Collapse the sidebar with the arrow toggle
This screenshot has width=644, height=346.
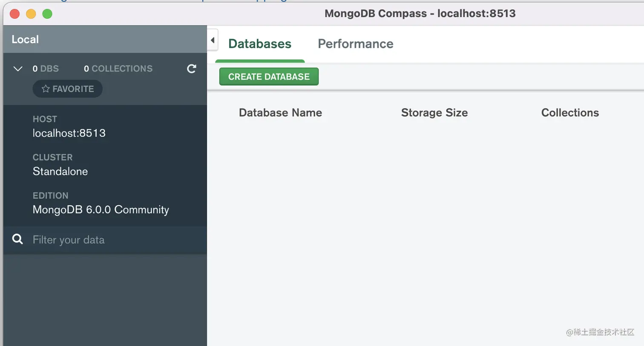click(x=213, y=40)
